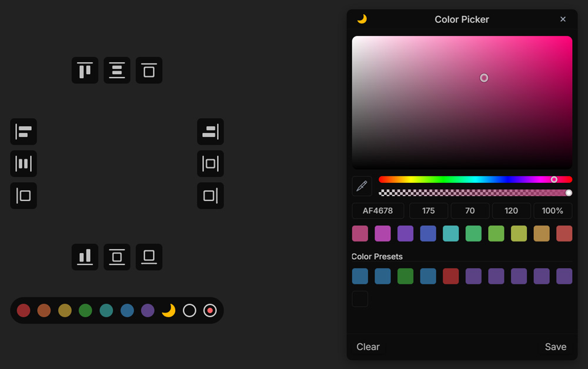Select the align right edges icon
The image size is (588, 369).
click(x=211, y=132)
